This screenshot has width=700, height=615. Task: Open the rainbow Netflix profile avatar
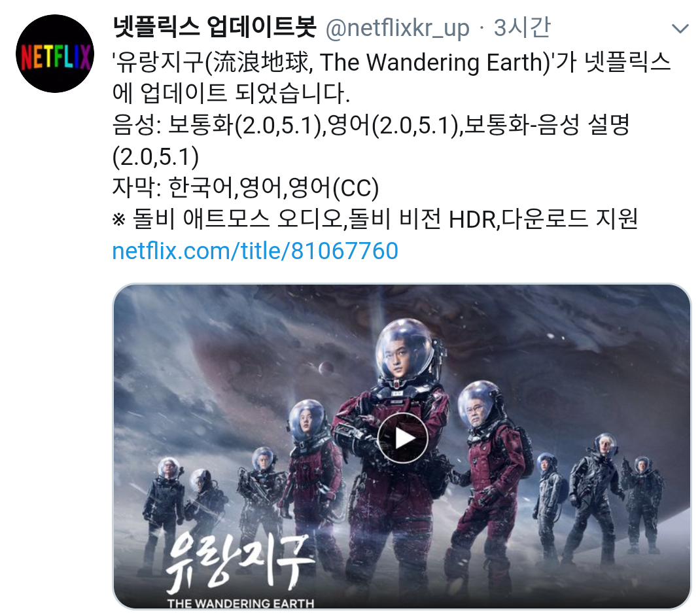pyautogui.click(x=55, y=54)
